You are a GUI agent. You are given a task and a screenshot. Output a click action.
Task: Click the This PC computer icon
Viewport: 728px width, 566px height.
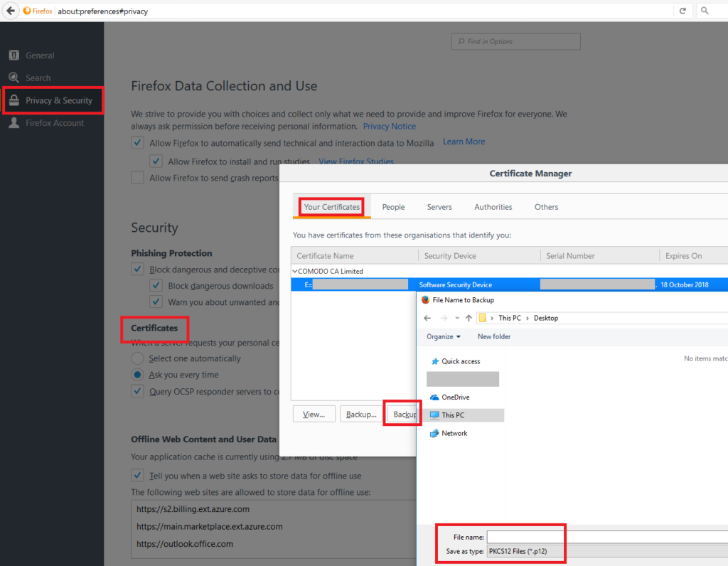434,415
